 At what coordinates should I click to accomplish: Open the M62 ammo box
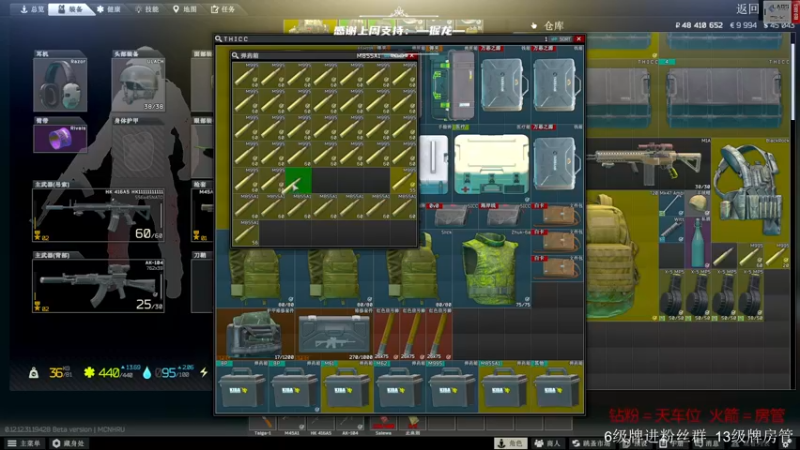coord(399,387)
